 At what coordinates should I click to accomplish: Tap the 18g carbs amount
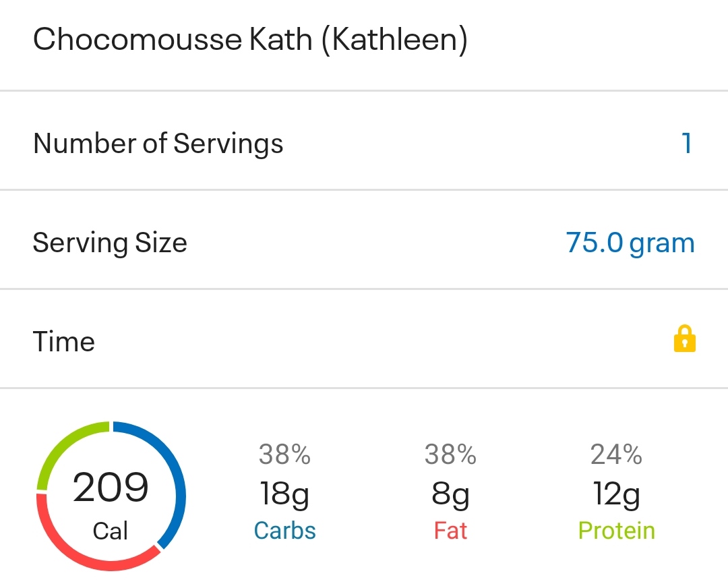coord(284,495)
